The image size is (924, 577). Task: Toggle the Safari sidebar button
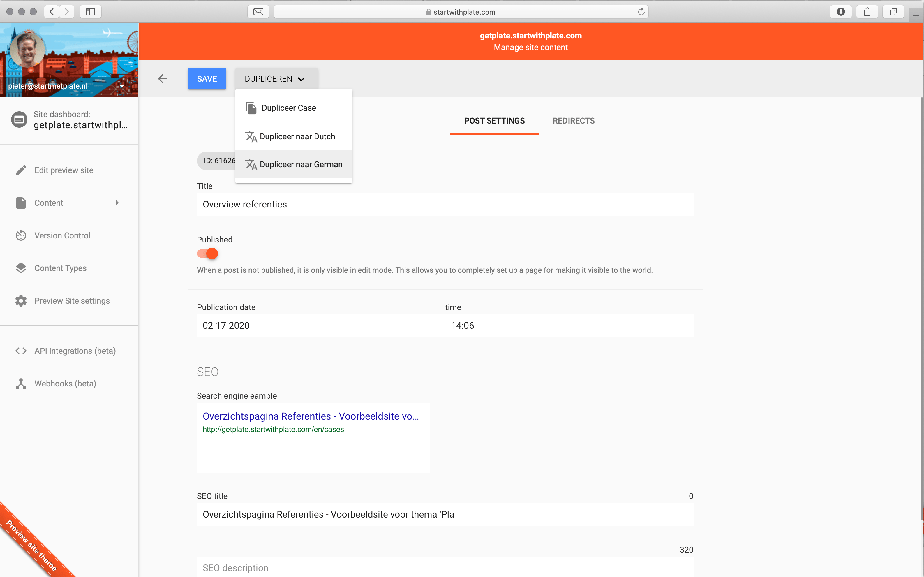tap(90, 12)
